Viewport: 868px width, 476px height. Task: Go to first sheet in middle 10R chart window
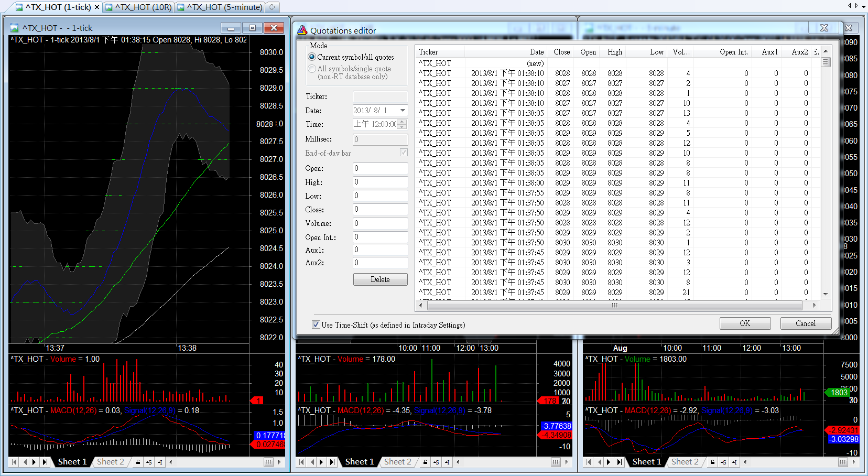point(301,462)
